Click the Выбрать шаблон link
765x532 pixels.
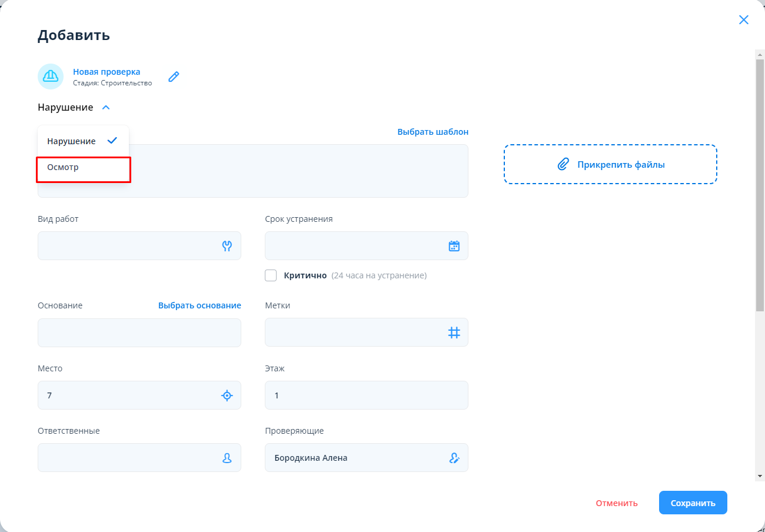point(433,132)
